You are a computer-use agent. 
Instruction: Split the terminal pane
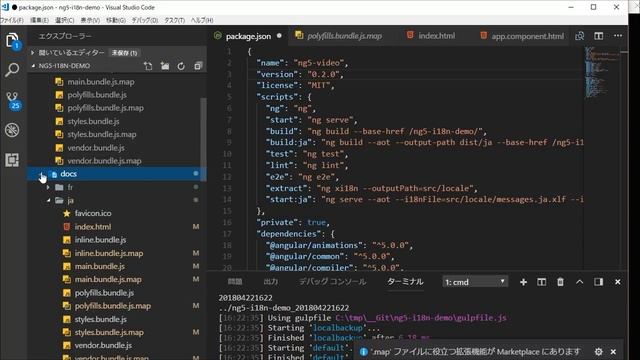pos(542,282)
